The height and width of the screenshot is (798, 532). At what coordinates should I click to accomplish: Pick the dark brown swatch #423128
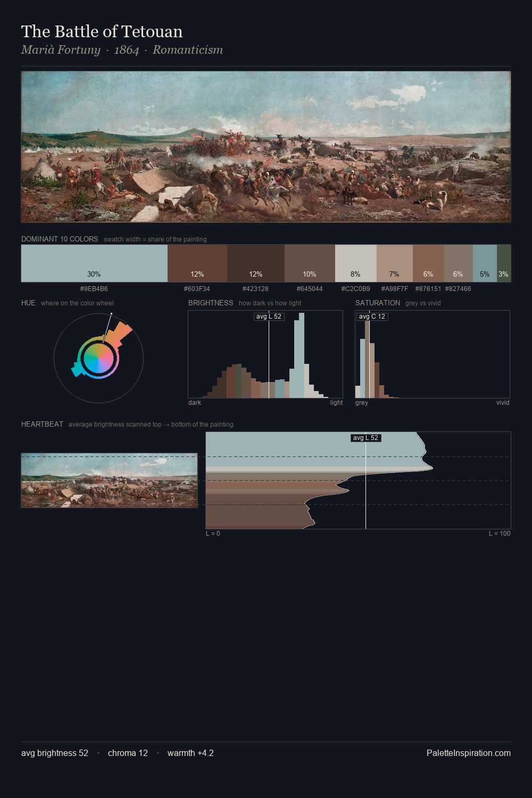[256, 263]
